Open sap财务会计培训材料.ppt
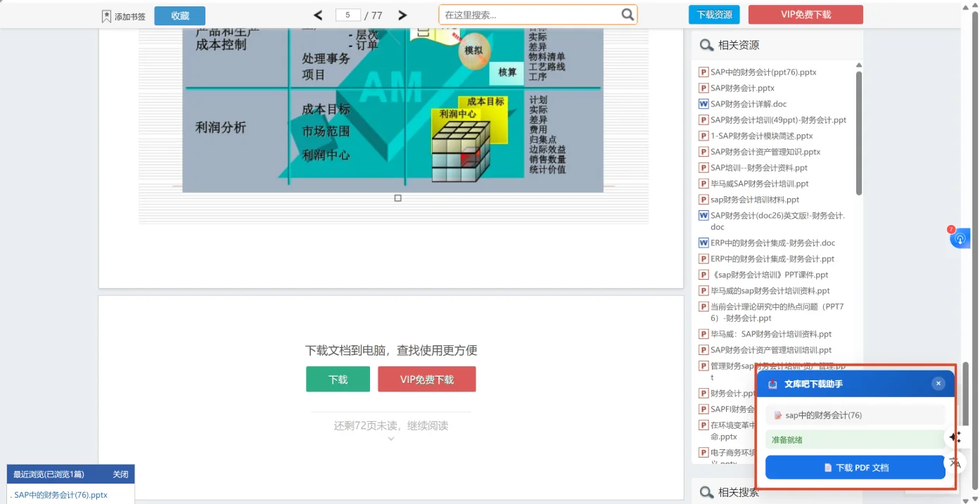The width and height of the screenshot is (980, 504). pos(755,200)
